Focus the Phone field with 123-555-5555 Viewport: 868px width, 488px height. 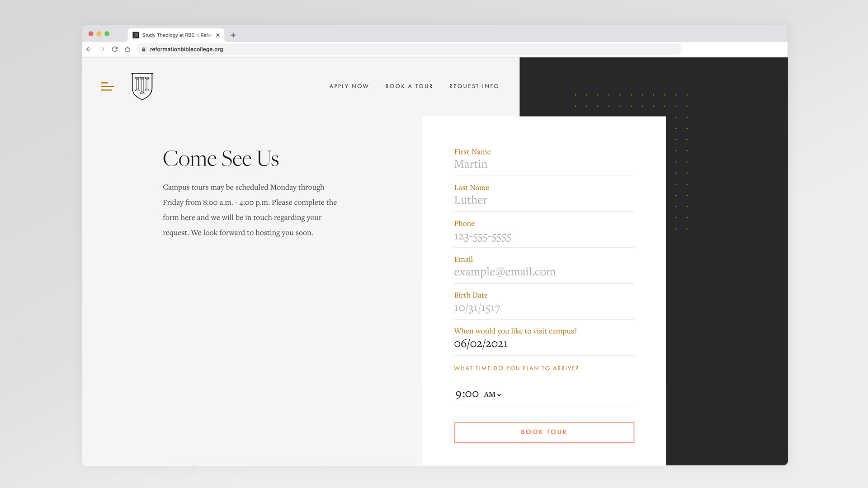click(544, 237)
